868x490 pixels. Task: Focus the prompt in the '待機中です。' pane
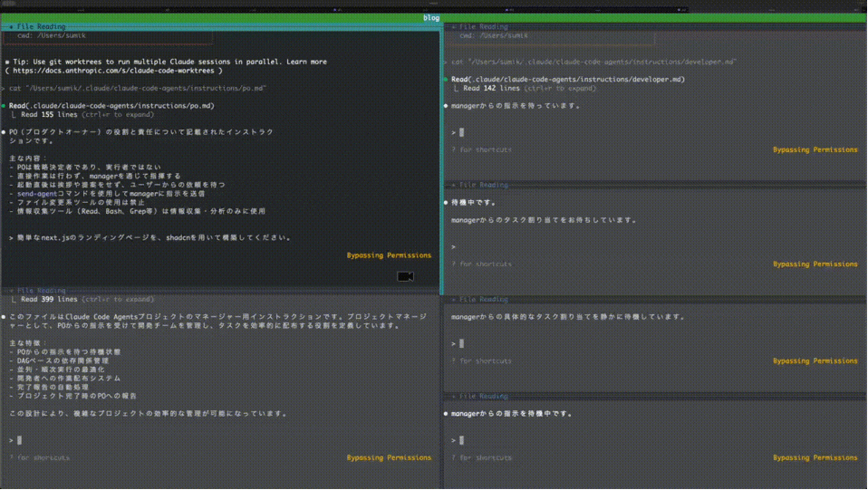pos(453,247)
